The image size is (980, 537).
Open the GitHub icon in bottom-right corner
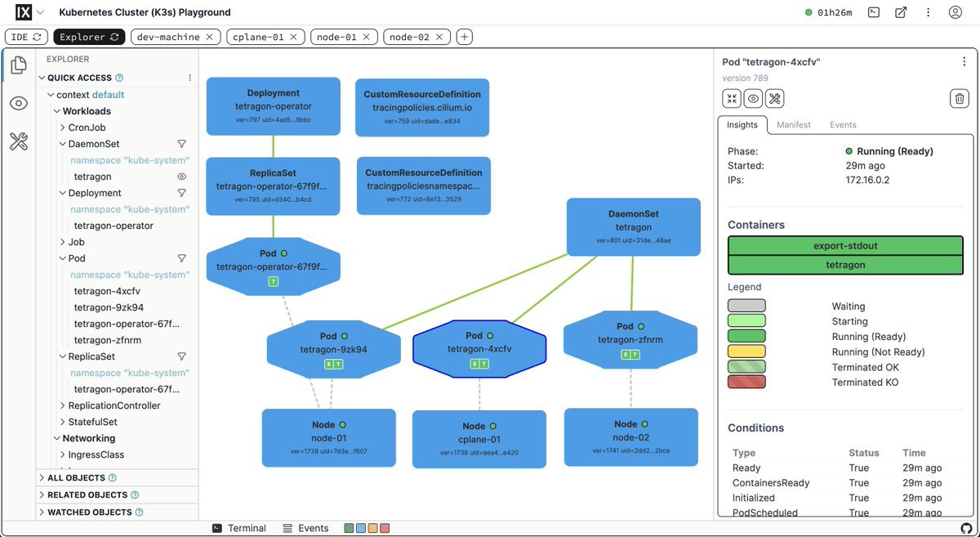click(966, 529)
